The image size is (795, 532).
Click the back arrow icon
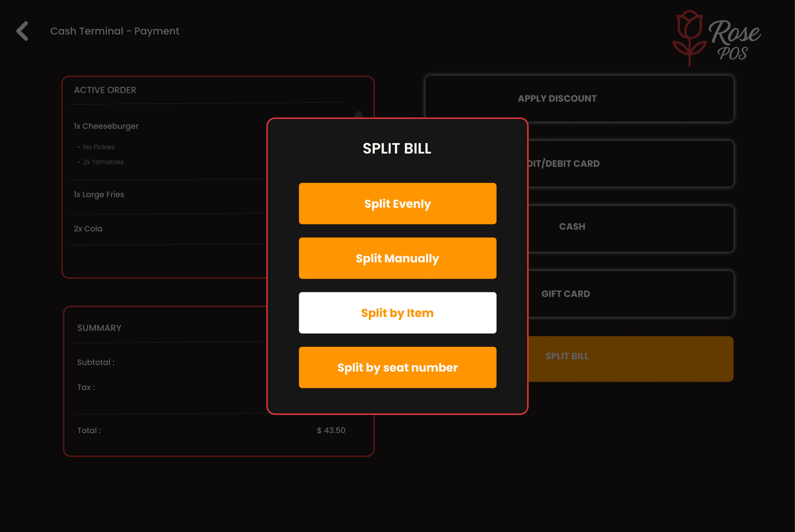pos(22,31)
